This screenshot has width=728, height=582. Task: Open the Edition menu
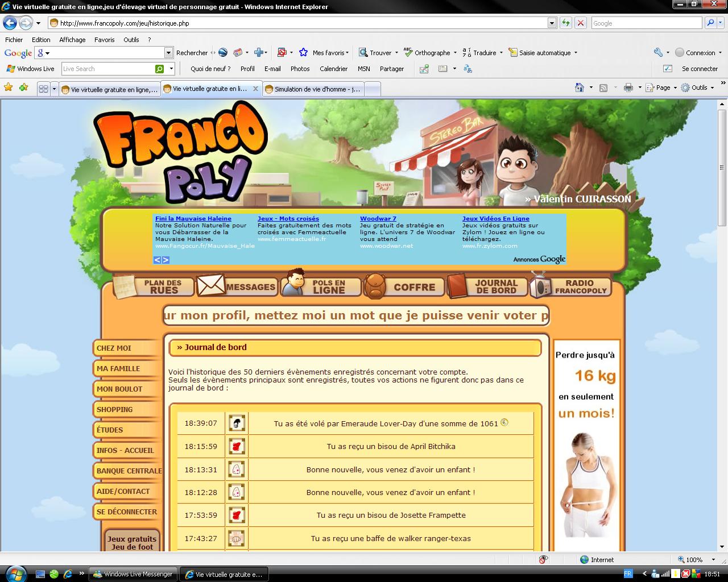click(41, 40)
